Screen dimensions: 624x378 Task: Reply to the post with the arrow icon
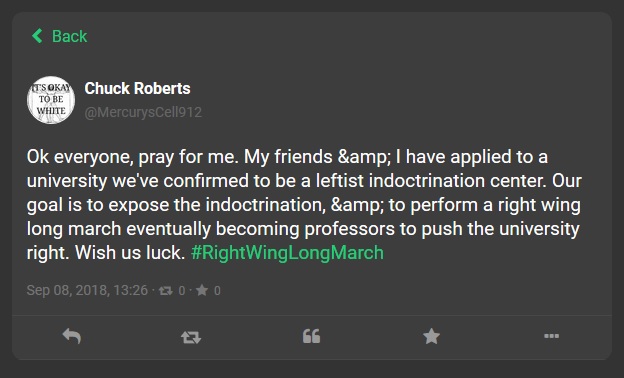click(x=72, y=336)
